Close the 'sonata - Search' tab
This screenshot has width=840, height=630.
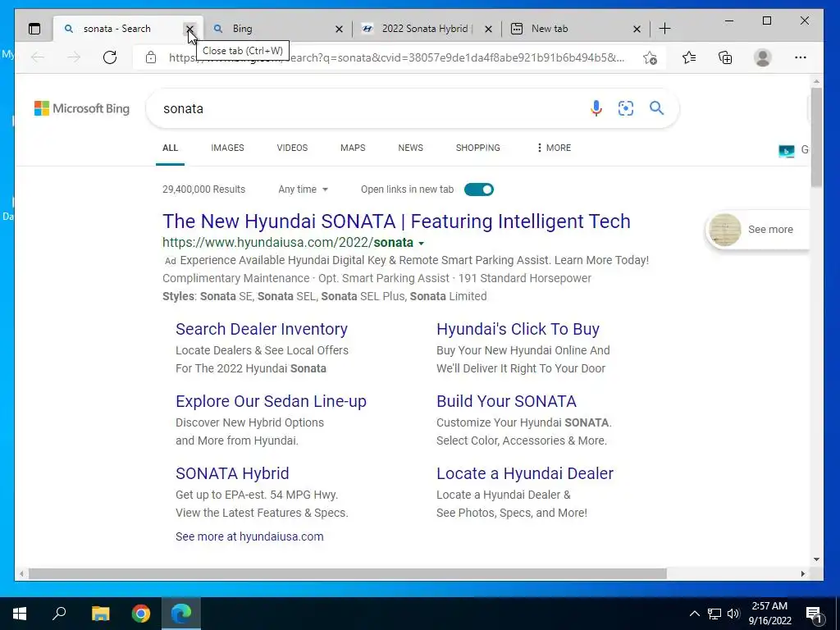click(x=189, y=29)
